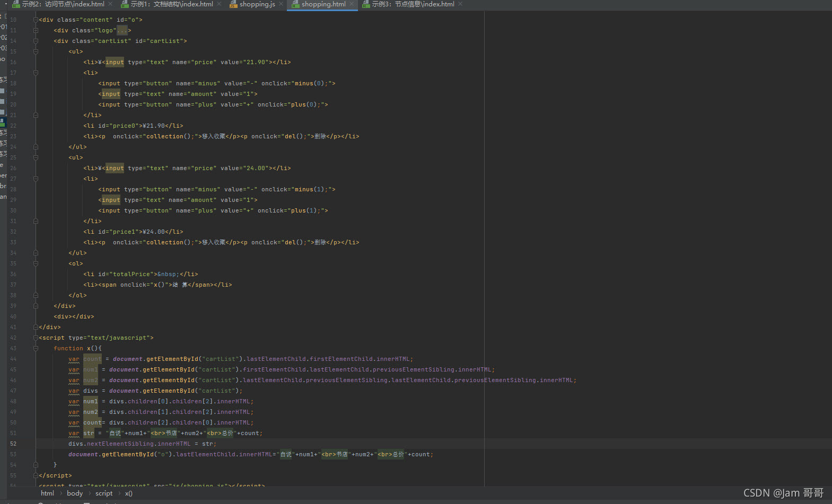Click the folded "..." placeholder in logo div

[x=122, y=30]
